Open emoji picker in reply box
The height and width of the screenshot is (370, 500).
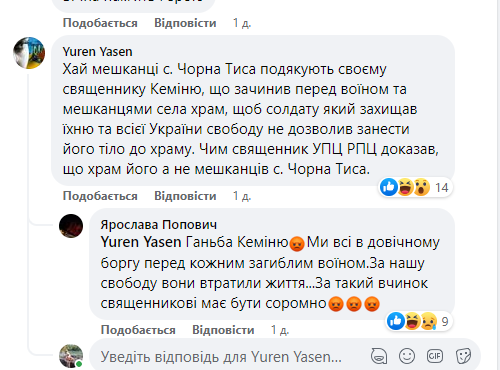tap(407, 356)
